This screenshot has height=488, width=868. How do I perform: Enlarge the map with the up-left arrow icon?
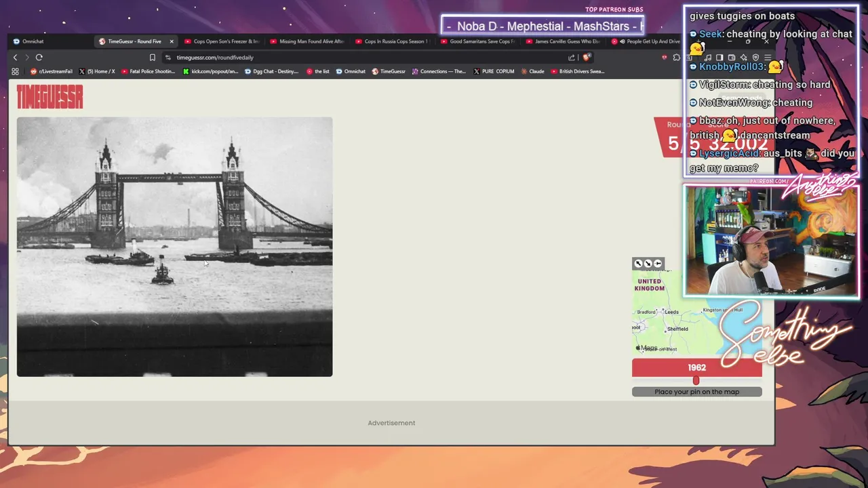(638, 264)
